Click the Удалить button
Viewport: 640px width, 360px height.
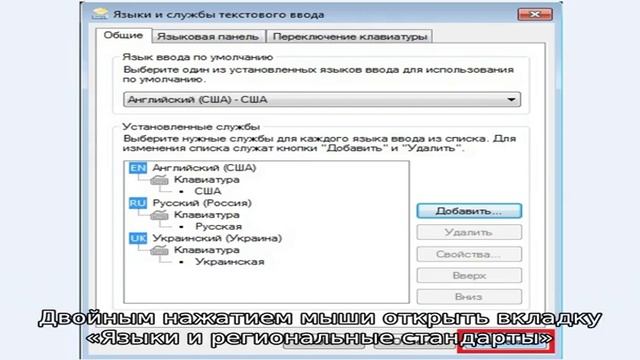(x=469, y=232)
